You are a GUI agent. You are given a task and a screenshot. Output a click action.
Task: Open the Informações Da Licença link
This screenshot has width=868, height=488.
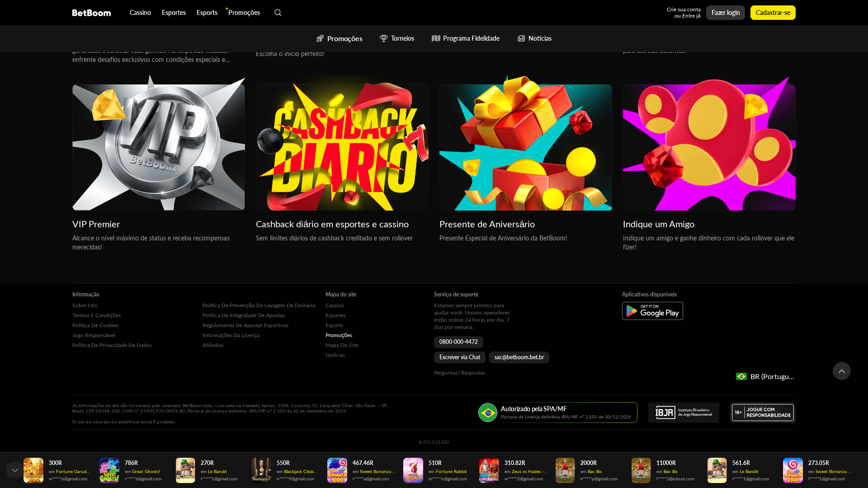coord(231,335)
